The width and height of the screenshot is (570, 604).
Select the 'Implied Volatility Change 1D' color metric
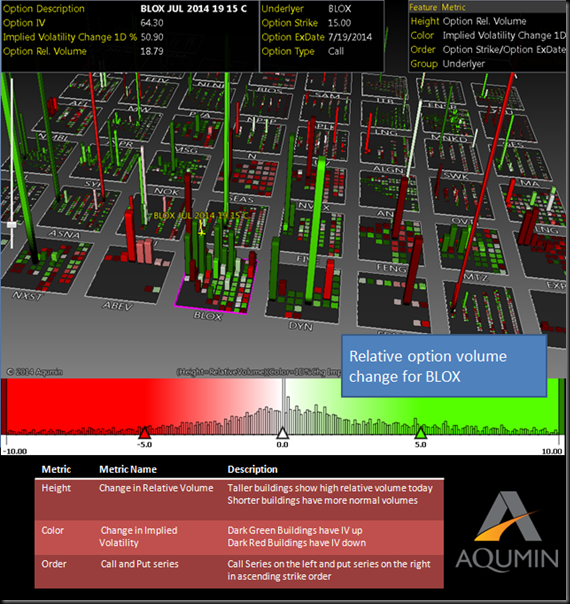pos(504,35)
